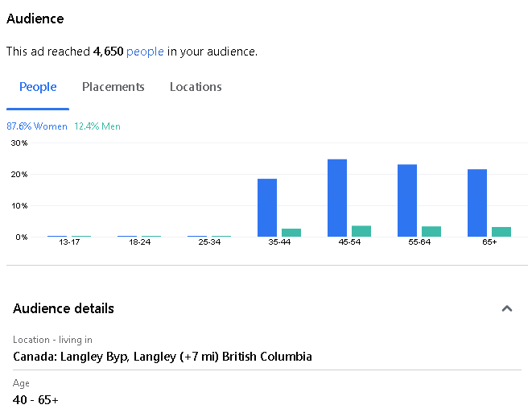
Task: Click the 25-34 axis label
Action: [x=209, y=242]
